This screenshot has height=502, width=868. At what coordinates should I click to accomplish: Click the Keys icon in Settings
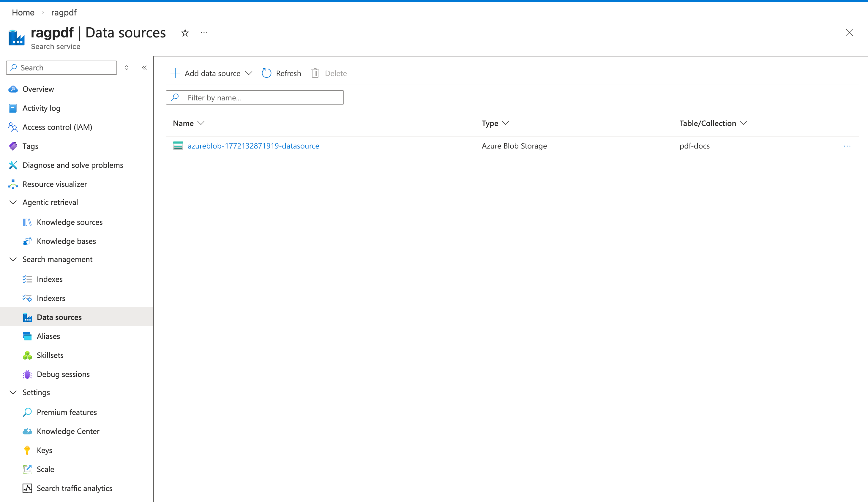point(27,450)
